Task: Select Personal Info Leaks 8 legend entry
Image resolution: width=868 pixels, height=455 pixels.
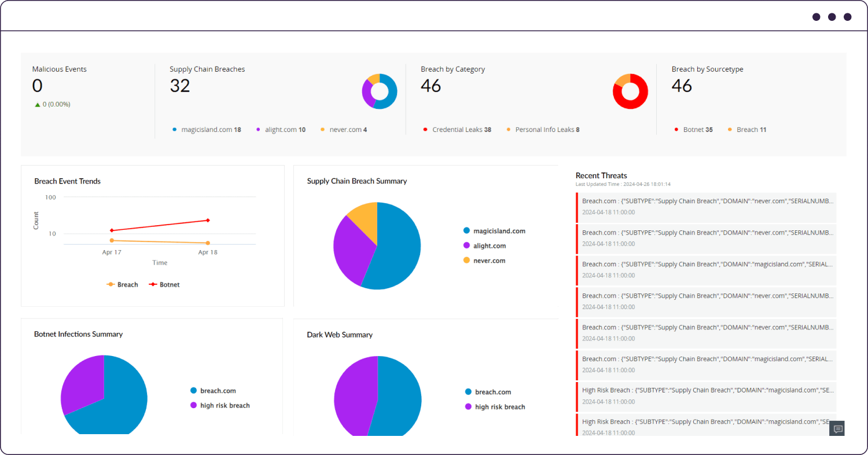Action: [x=543, y=130]
